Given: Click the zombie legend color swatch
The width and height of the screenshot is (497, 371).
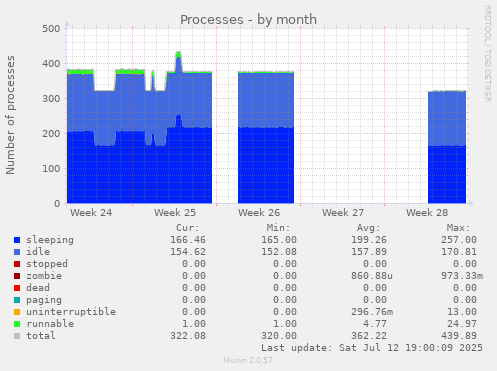Looking at the screenshot, I should (x=17, y=276).
